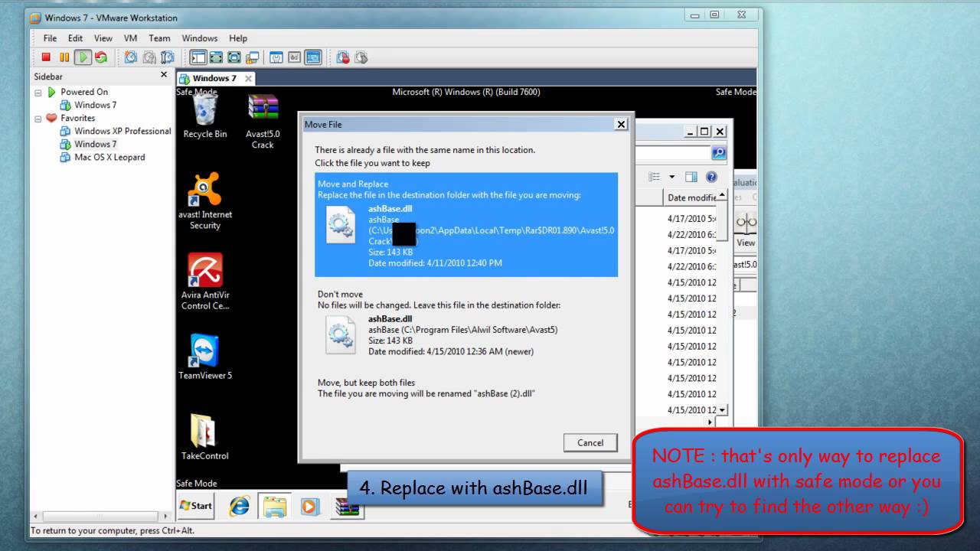Enter Full Screen mode via toolbar icon
980x551 pixels.
point(234,57)
